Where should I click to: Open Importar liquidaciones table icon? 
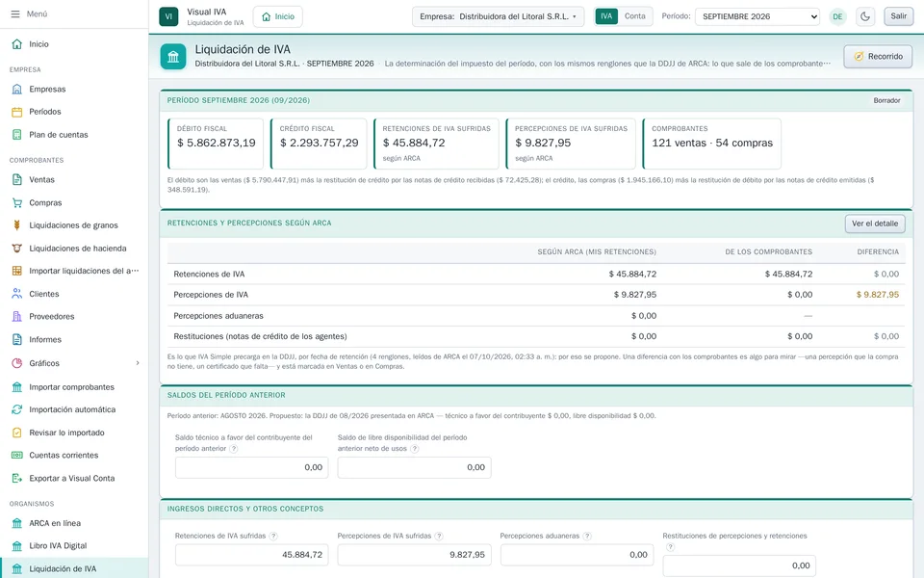click(17, 271)
